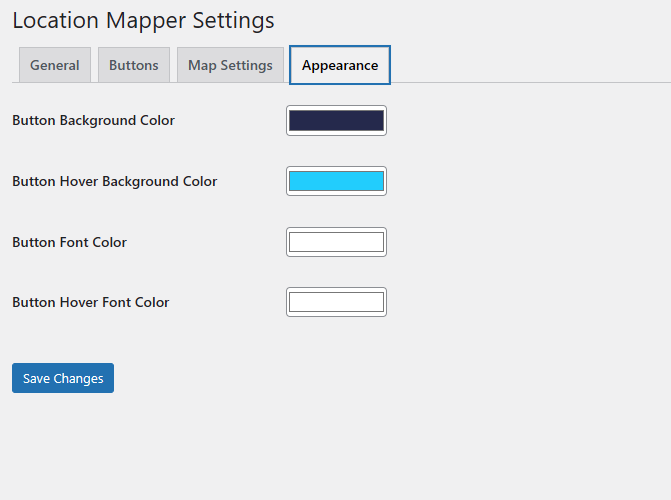The width and height of the screenshot is (671, 500).
Task: Save the appearance settings with the blue button
Action: pos(63,378)
